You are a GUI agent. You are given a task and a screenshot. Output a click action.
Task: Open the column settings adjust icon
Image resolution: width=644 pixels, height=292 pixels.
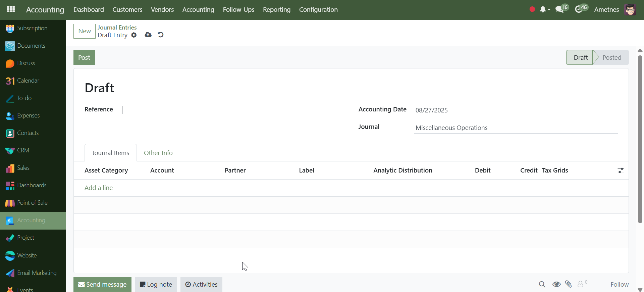(621, 171)
